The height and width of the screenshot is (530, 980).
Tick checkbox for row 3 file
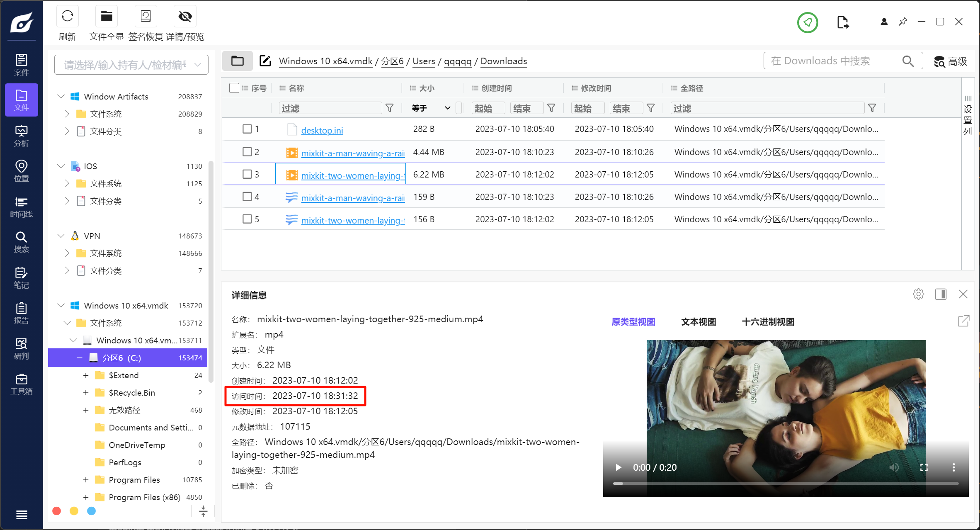coord(247,174)
